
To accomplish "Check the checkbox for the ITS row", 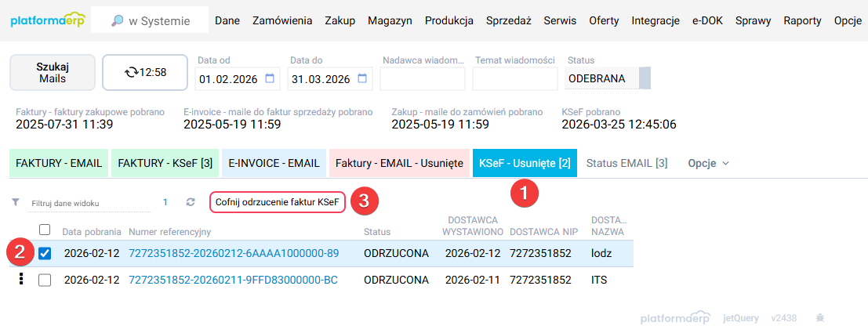I will tap(45, 281).
